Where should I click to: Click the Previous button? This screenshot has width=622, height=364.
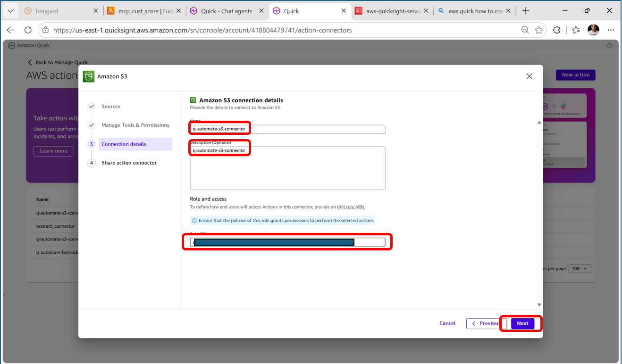486,323
